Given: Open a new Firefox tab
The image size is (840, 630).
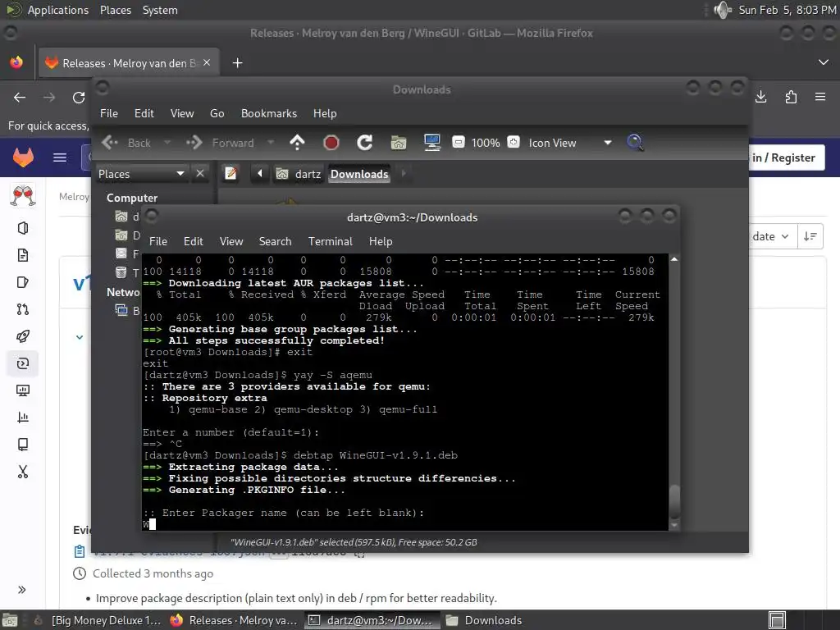Looking at the screenshot, I should point(237,62).
